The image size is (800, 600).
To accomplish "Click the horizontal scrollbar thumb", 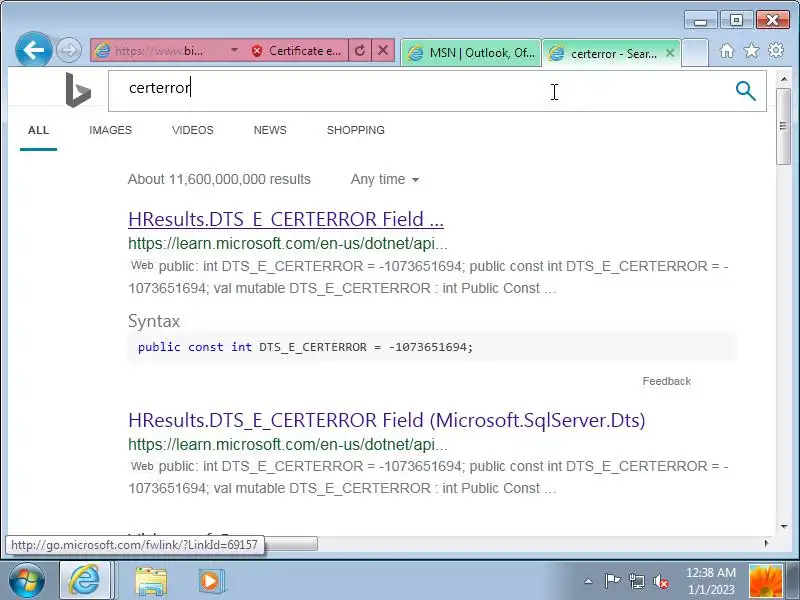I will point(291,543).
